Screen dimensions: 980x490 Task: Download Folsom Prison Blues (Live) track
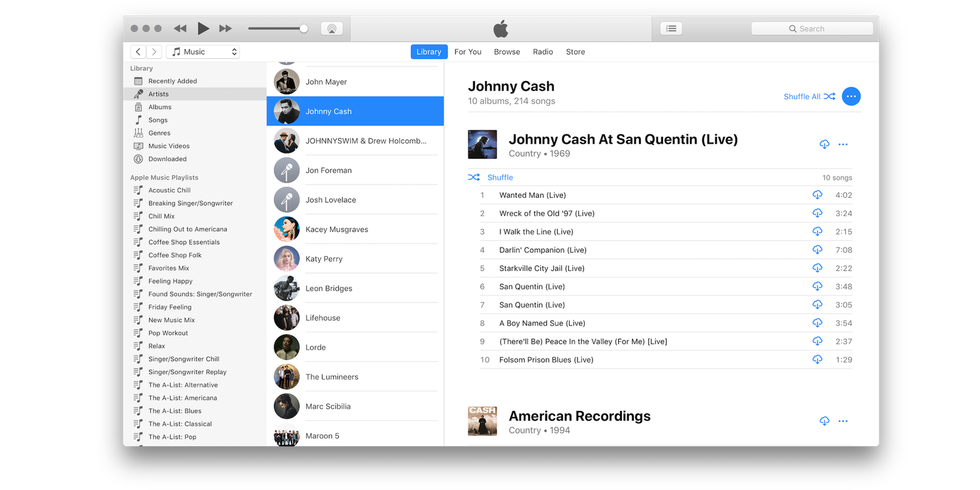coord(817,360)
